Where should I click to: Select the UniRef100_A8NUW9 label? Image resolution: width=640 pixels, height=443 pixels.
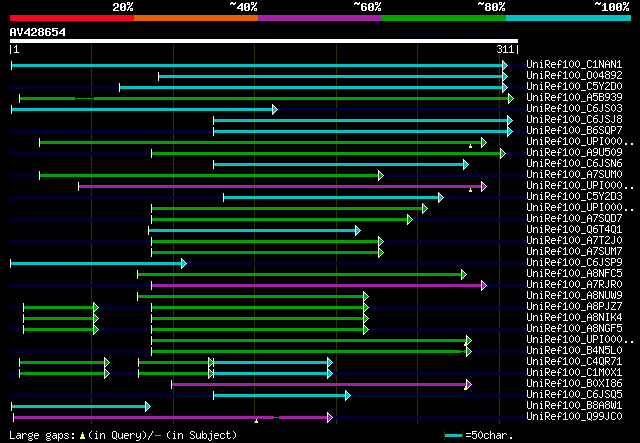coord(574,296)
